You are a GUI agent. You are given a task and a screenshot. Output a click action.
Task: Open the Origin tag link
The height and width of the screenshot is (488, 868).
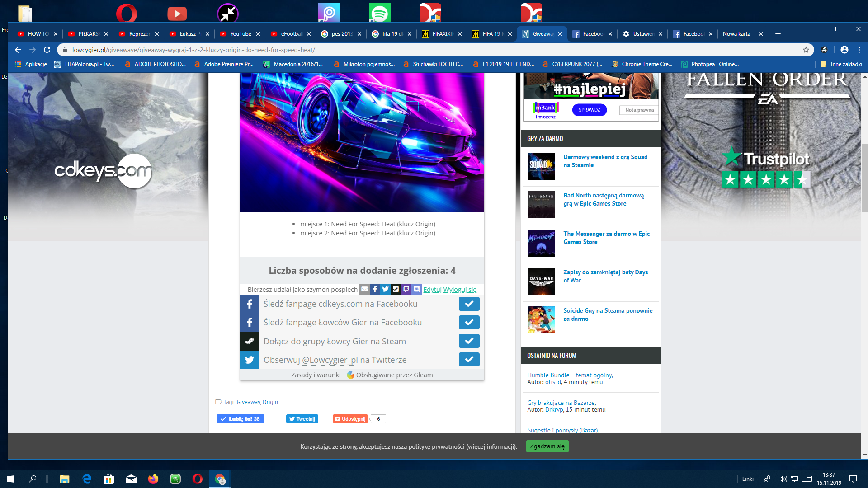(270, 402)
